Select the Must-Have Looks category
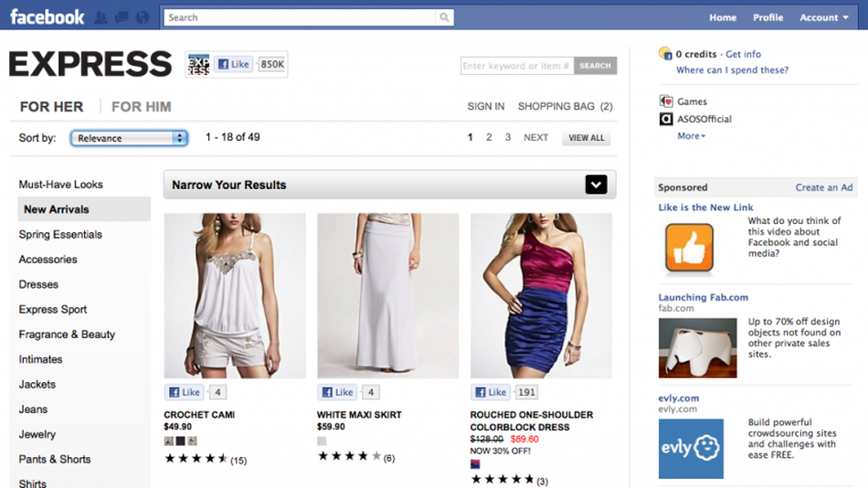 [x=61, y=185]
